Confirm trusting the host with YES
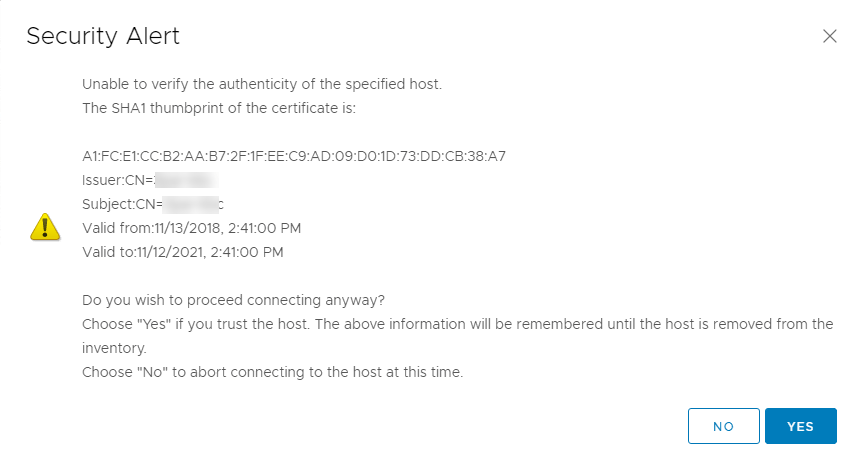 800,426
